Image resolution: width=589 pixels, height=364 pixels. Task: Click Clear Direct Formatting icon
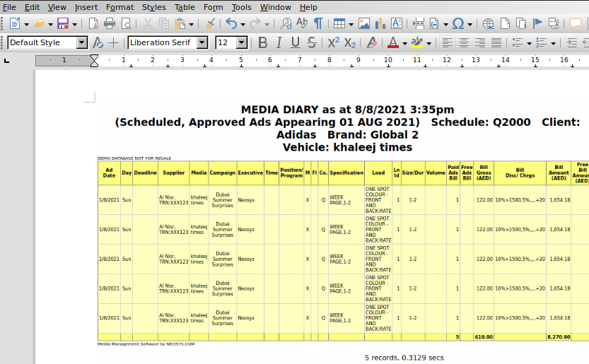coord(371,43)
